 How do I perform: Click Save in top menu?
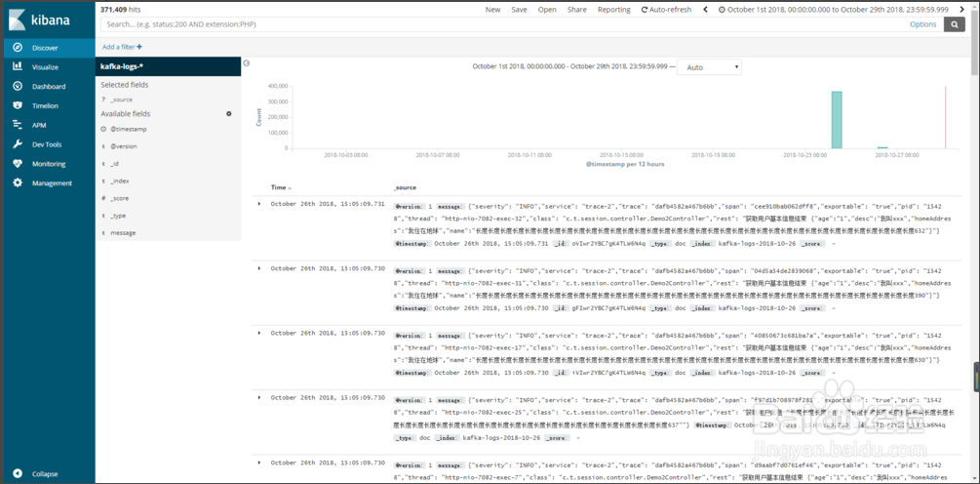(519, 10)
